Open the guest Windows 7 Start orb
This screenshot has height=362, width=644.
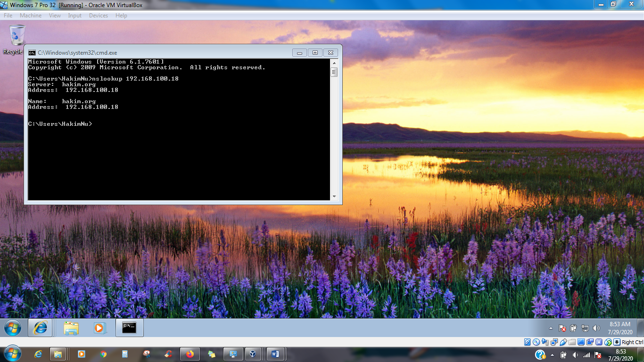13,328
